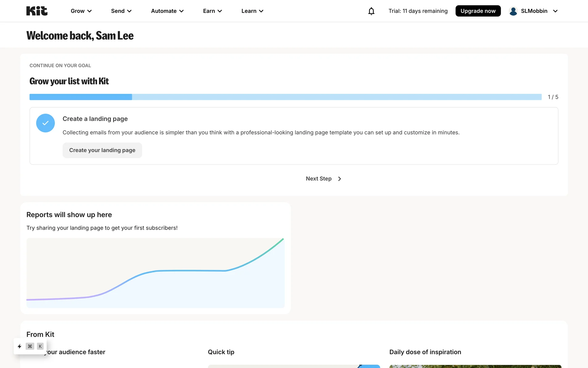Click the Upgrade now button
This screenshot has width=588, height=368.
click(478, 11)
